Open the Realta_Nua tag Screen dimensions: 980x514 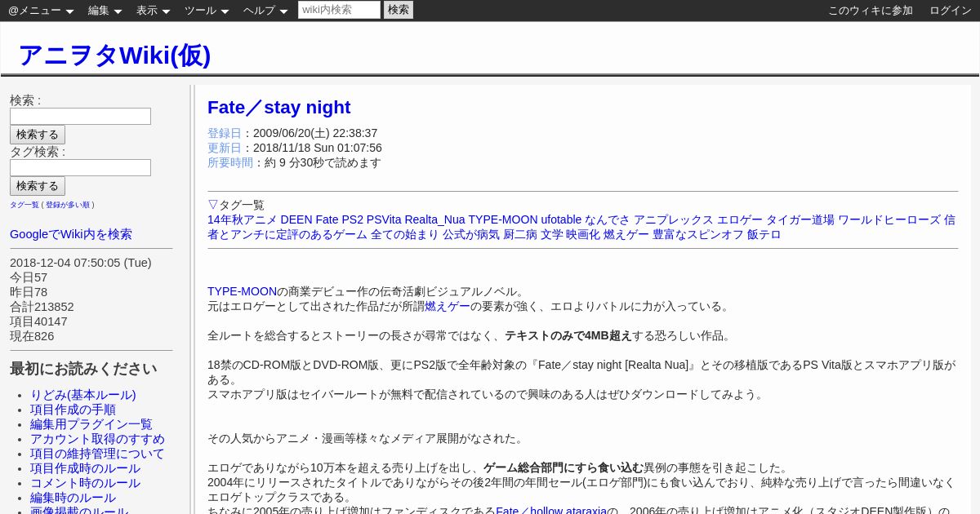pyautogui.click(x=434, y=219)
